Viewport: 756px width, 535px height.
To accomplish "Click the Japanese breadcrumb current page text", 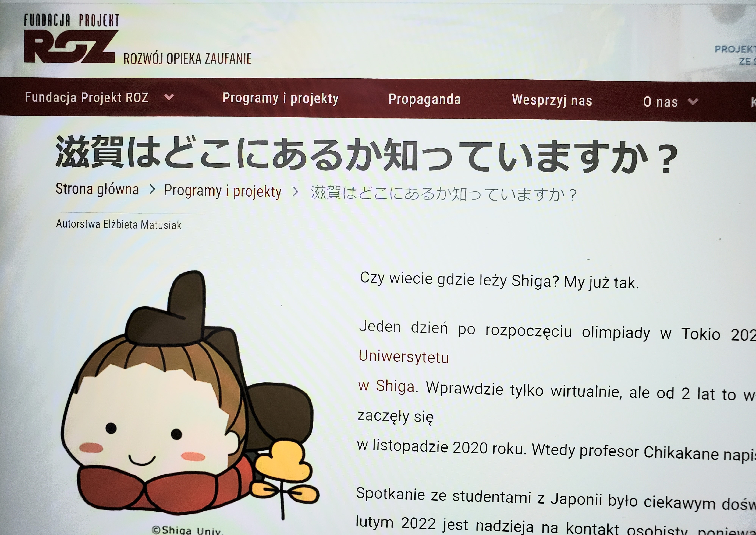I will [x=444, y=194].
